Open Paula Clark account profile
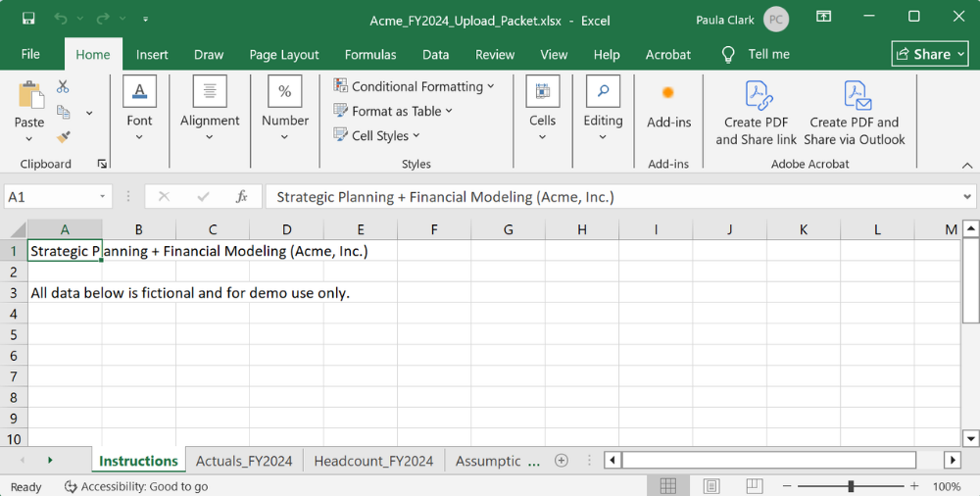This screenshot has height=496, width=980. (x=742, y=20)
